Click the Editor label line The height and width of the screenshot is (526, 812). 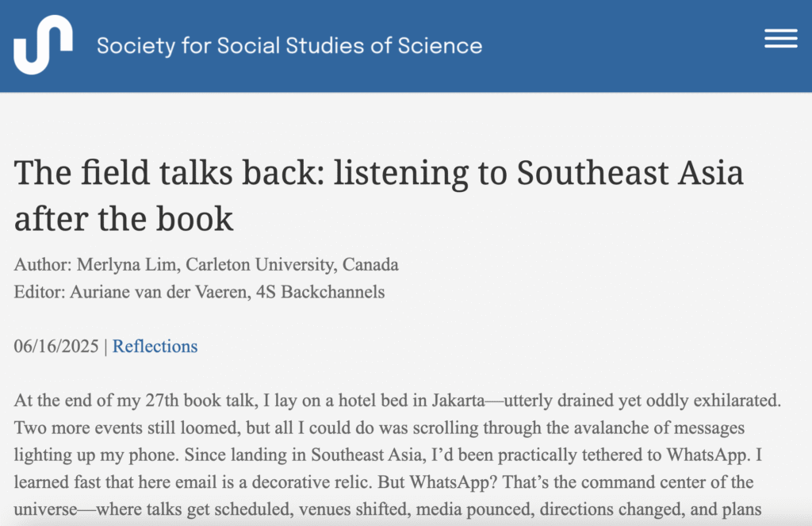(x=36, y=292)
